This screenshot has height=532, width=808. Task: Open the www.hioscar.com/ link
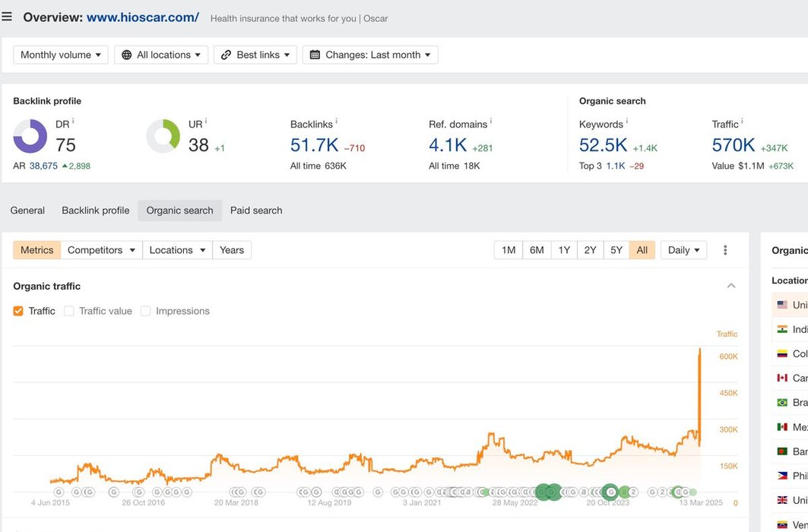click(x=143, y=17)
